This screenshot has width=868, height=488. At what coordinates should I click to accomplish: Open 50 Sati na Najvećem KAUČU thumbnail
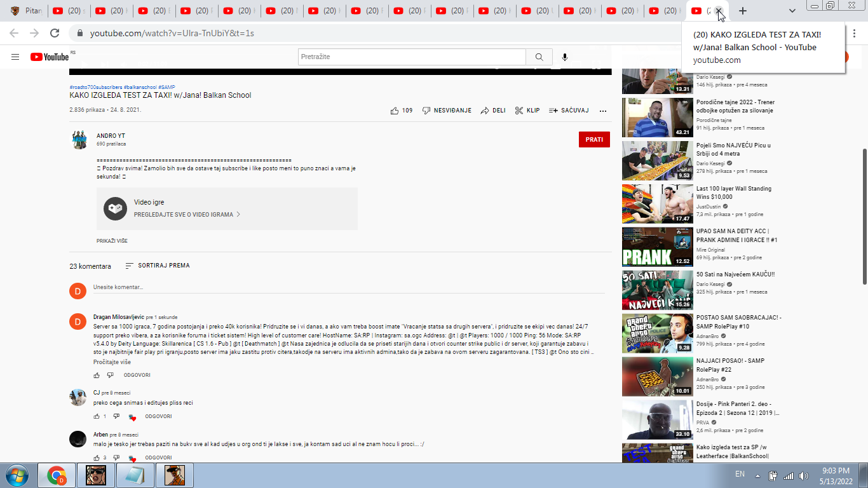(x=657, y=290)
